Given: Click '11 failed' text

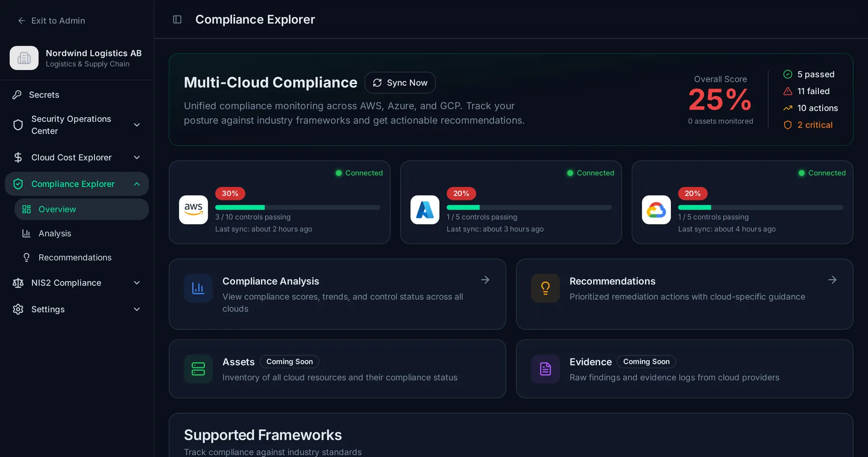Looking at the screenshot, I should pos(814,91).
